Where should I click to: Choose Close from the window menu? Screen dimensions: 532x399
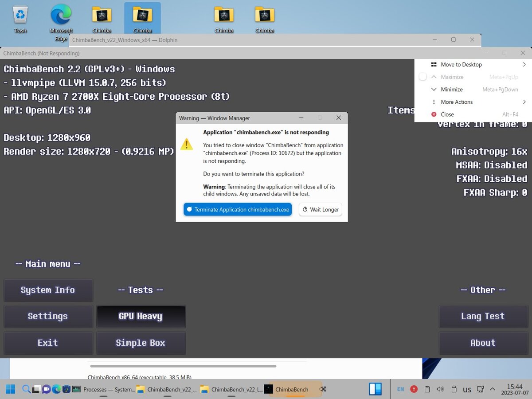pyautogui.click(x=447, y=114)
